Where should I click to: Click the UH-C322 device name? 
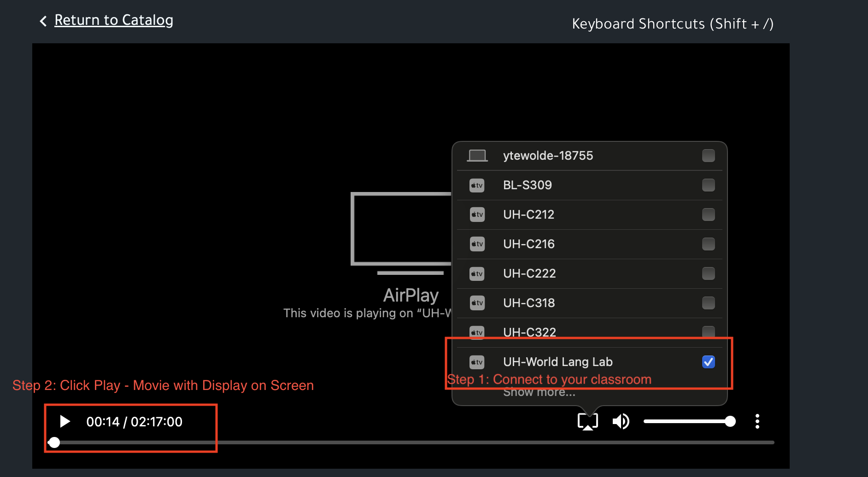coord(529,332)
